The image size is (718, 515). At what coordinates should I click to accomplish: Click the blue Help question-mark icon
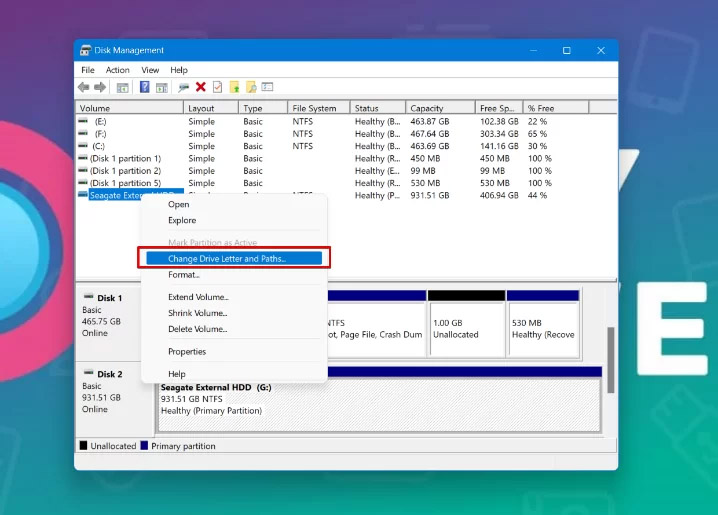click(x=144, y=87)
